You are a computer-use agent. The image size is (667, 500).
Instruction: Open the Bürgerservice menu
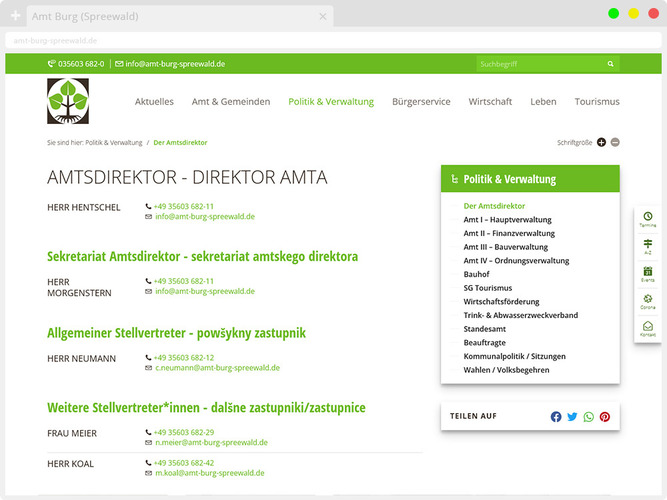pyautogui.click(x=421, y=102)
